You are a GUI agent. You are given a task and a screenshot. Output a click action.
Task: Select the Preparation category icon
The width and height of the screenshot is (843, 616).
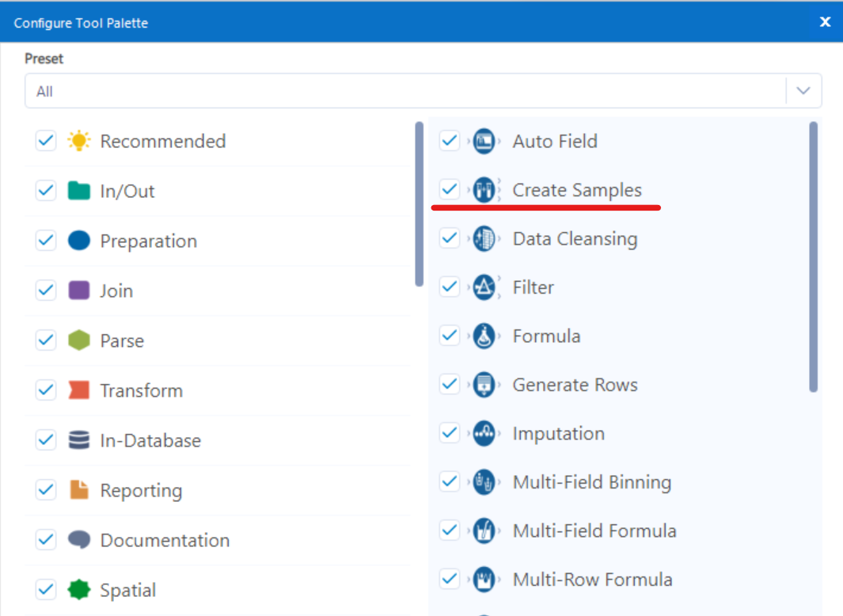coord(78,241)
